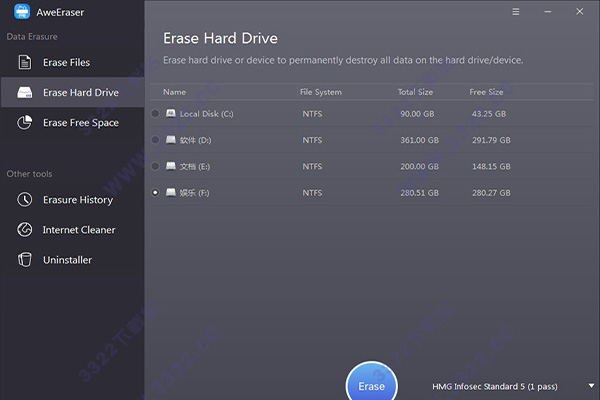The image size is (600, 400).
Task: Switch to Erase Free Space
Action: 73,122
